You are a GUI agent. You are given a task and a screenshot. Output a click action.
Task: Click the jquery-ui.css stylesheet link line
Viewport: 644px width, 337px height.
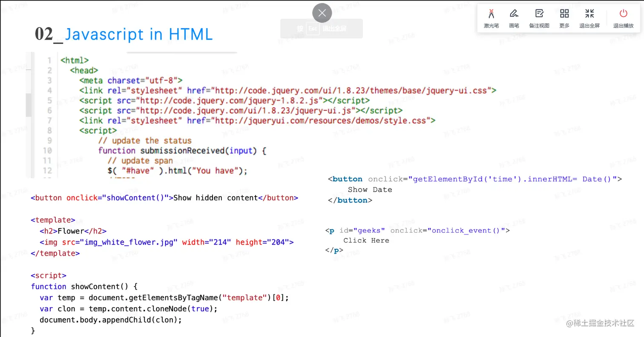pyautogui.click(x=288, y=90)
